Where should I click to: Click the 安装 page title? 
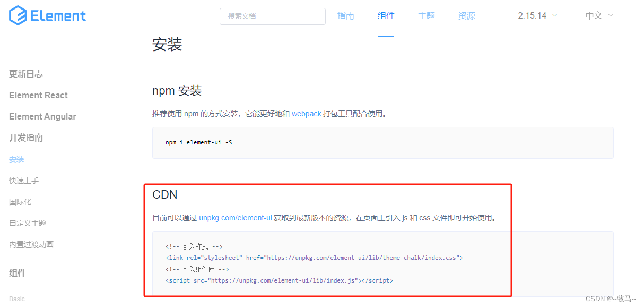coord(167,45)
